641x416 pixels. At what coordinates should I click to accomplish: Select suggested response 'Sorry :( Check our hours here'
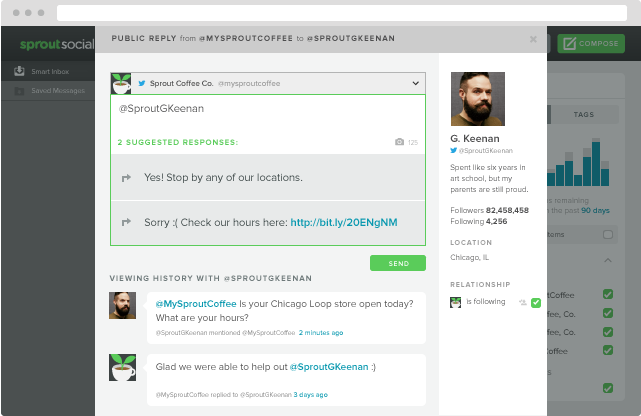268,223
